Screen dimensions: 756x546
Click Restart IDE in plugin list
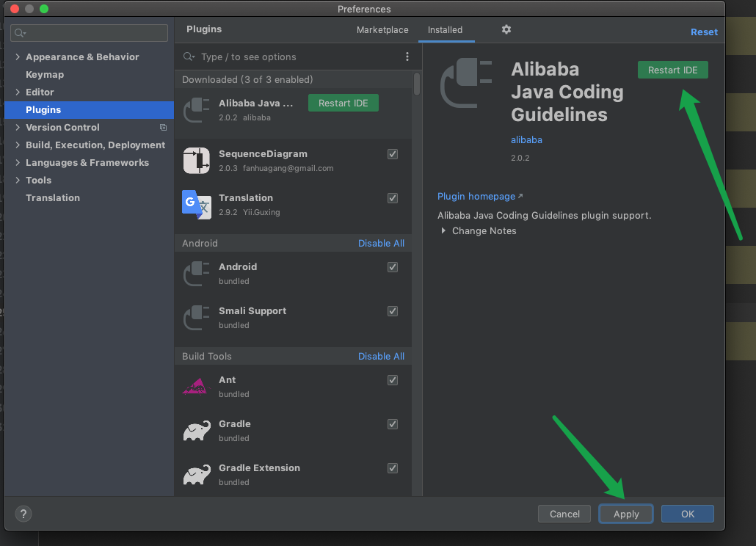click(x=344, y=103)
